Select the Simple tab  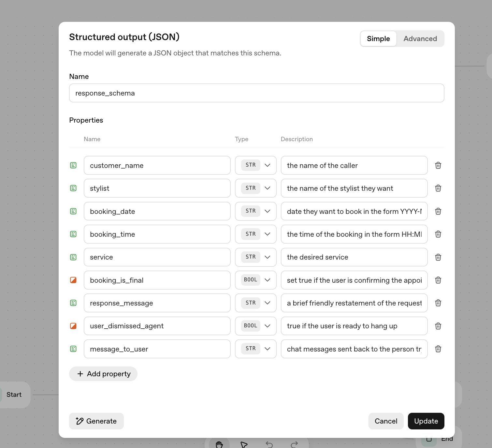[378, 39]
